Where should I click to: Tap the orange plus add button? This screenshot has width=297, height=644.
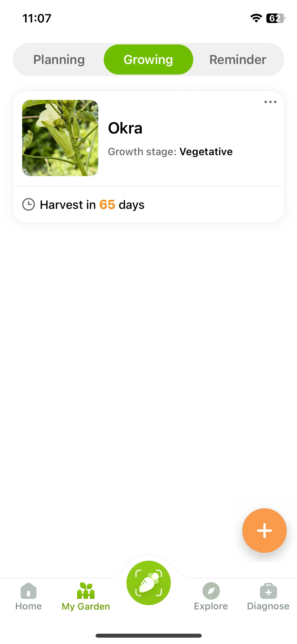264,530
